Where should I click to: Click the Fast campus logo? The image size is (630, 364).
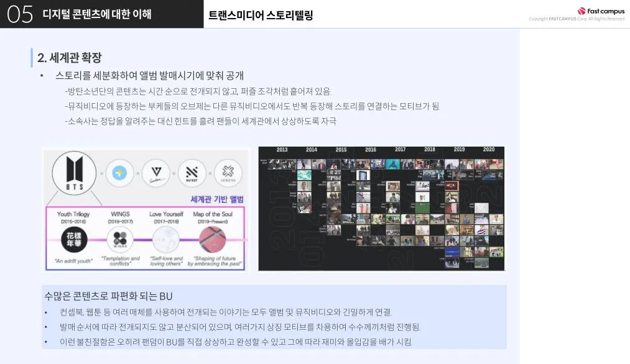point(601,11)
